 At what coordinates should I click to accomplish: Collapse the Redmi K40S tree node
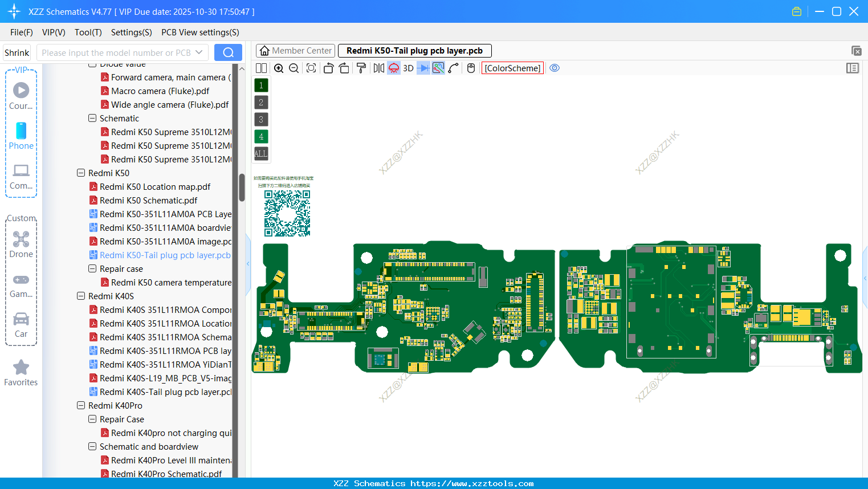tap(81, 296)
